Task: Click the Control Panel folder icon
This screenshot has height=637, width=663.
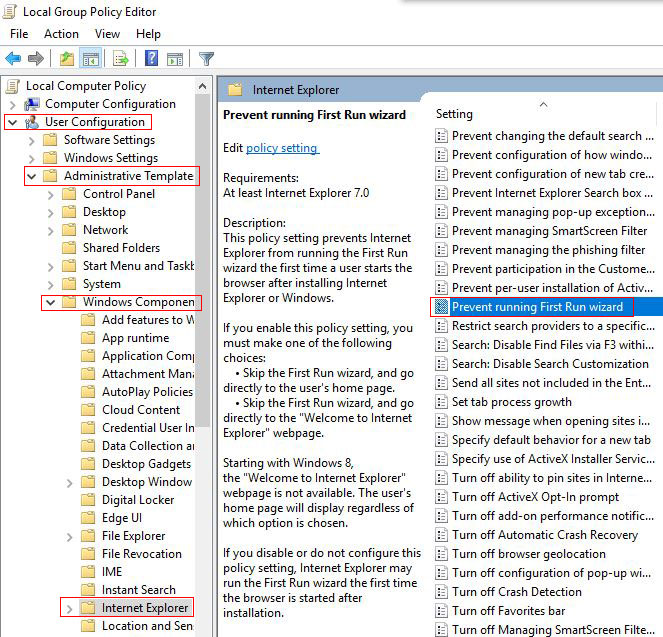Action: click(69, 194)
